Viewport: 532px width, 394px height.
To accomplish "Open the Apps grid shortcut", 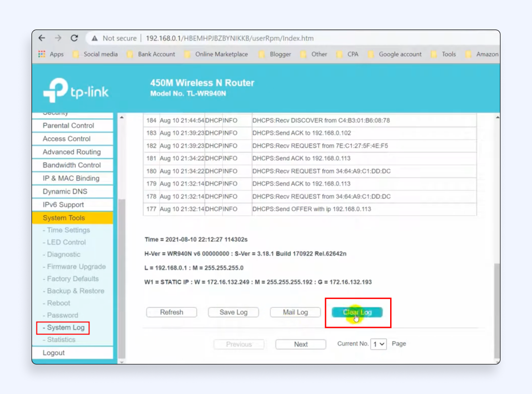I will click(x=51, y=54).
